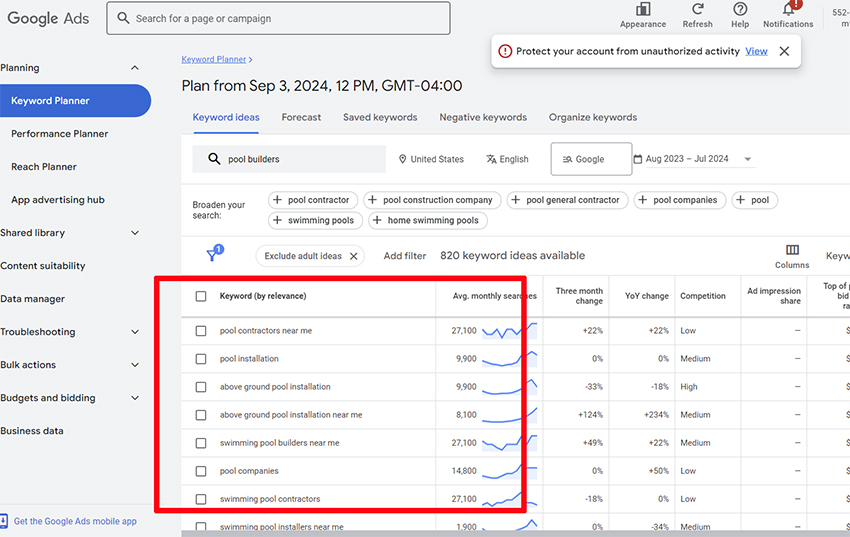Expand the Shared library section
Viewport: 850px width, 537px height.
click(x=135, y=233)
